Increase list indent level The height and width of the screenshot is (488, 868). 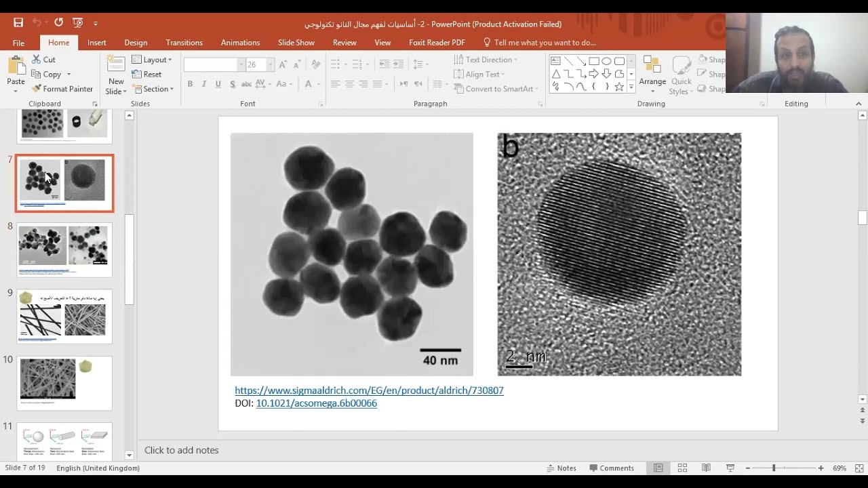[x=399, y=64]
